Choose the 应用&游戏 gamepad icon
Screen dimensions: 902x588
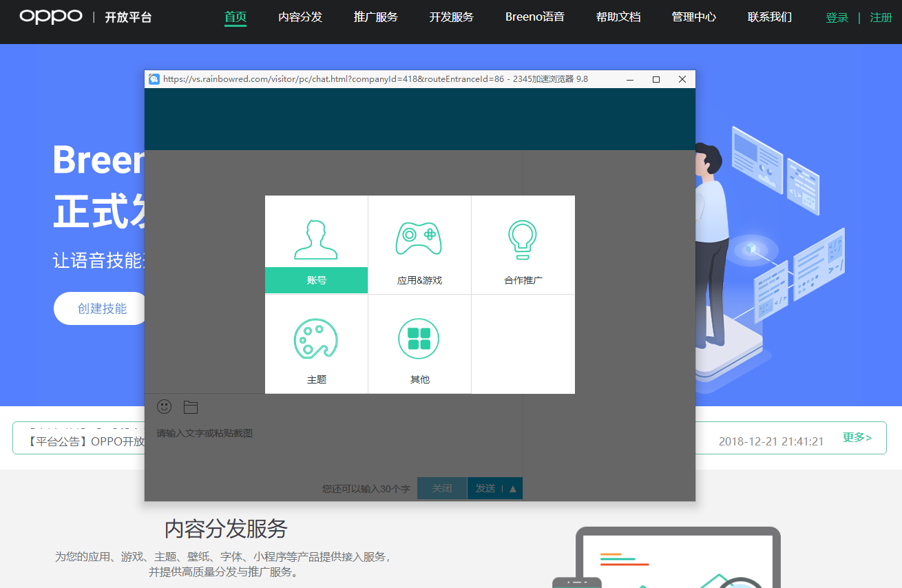(419, 238)
